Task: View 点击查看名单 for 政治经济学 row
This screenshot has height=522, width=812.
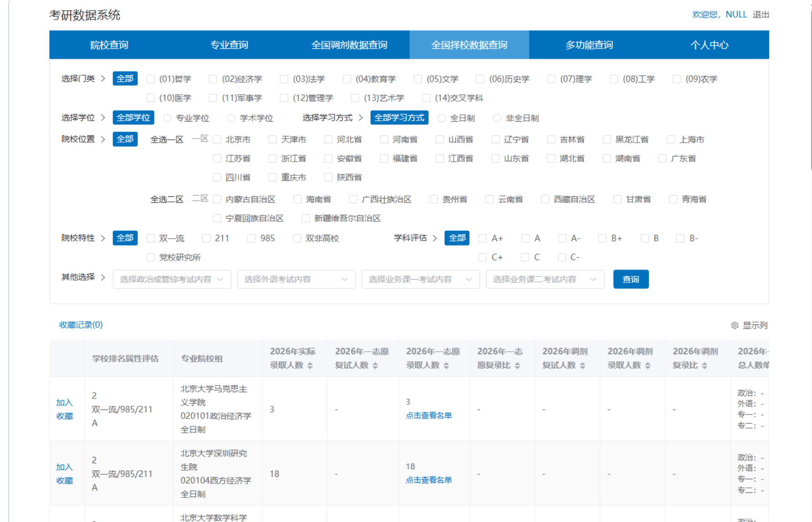Action: (429, 415)
